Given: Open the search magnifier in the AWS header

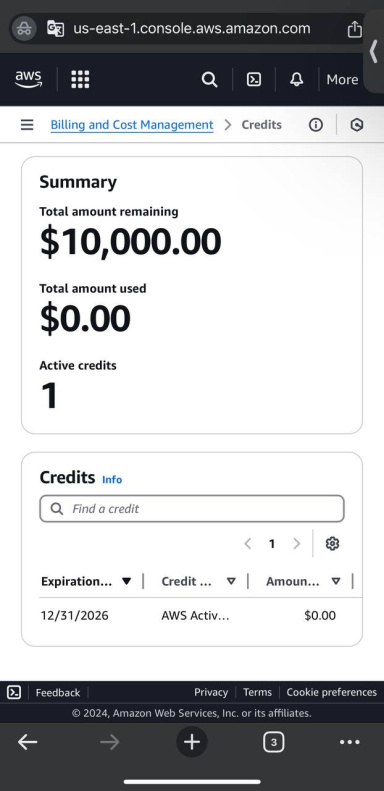Looking at the screenshot, I should point(209,79).
